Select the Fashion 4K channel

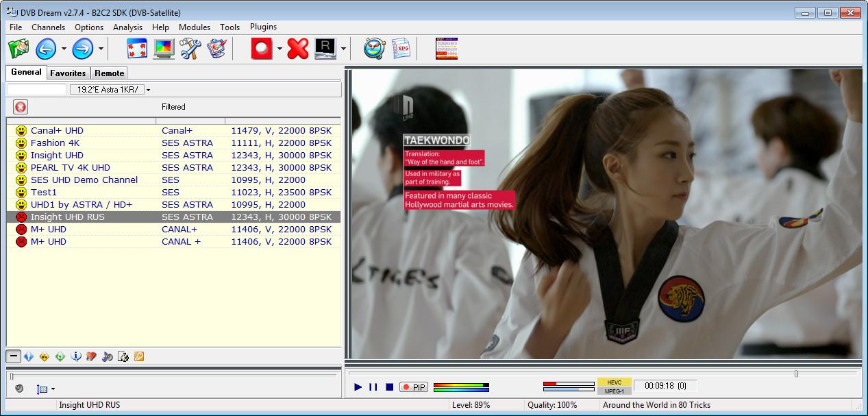click(x=55, y=143)
